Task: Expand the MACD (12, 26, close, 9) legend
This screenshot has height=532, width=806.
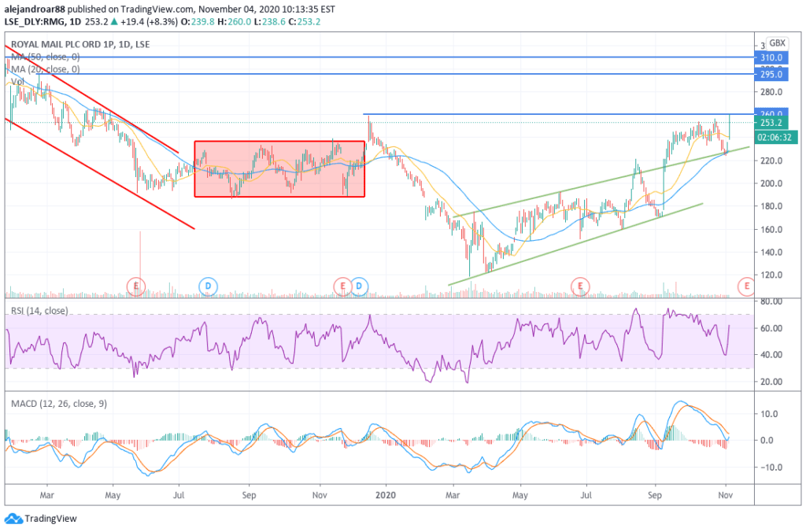Action: (61, 404)
